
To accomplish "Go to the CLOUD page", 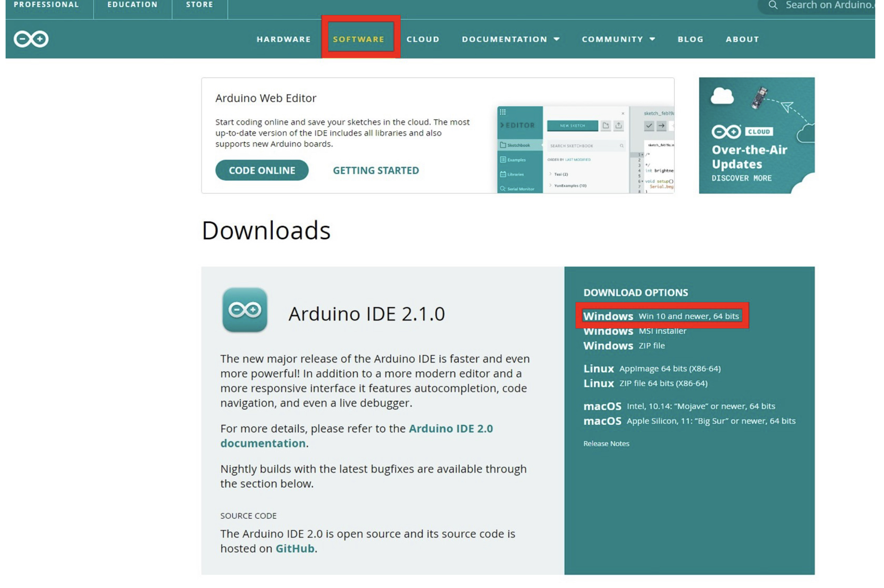I will 423,39.
